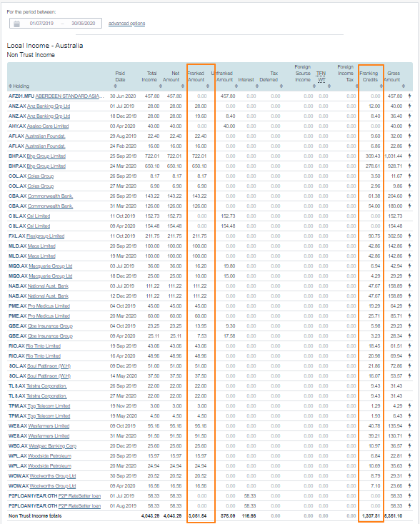Click franking credits total 1,307.81
420x524 pixels.
(x=371, y=516)
